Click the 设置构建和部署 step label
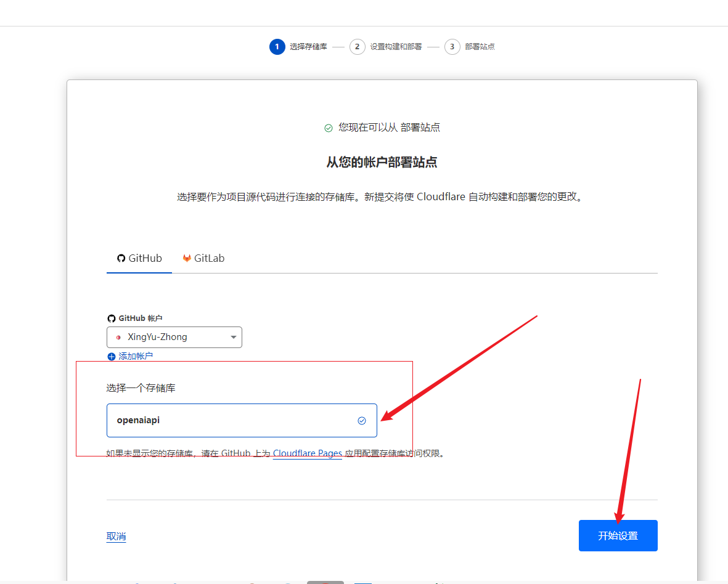728x584 pixels. coord(396,47)
